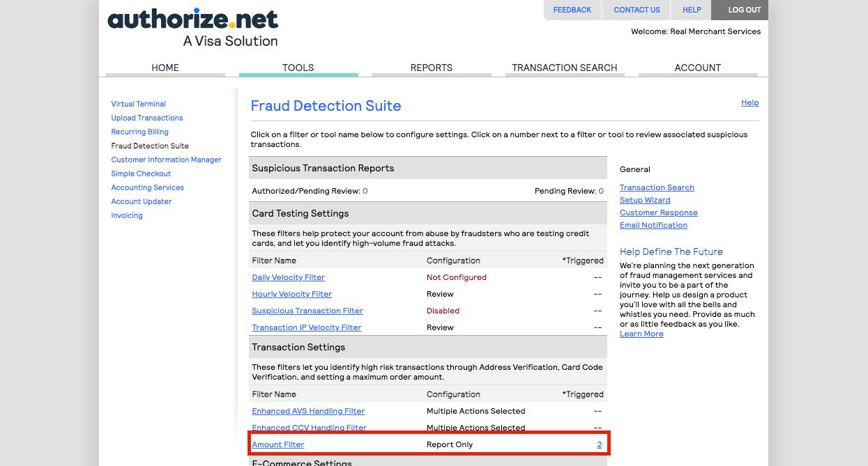The height and width of the screenshot is (466, 868).
Task: Open the Amount Filter settings
Action: point(278,444)
